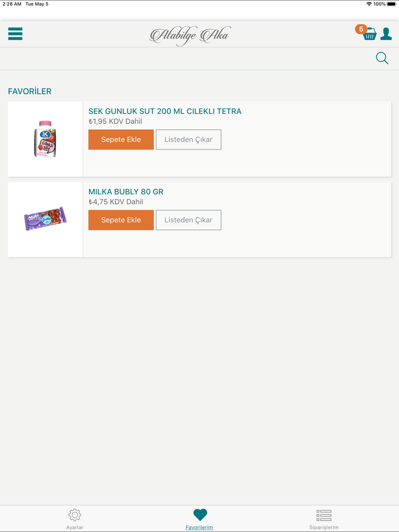Tap the Atabilge Aka logo
This screenshot has width=399, height=532.
190,35
